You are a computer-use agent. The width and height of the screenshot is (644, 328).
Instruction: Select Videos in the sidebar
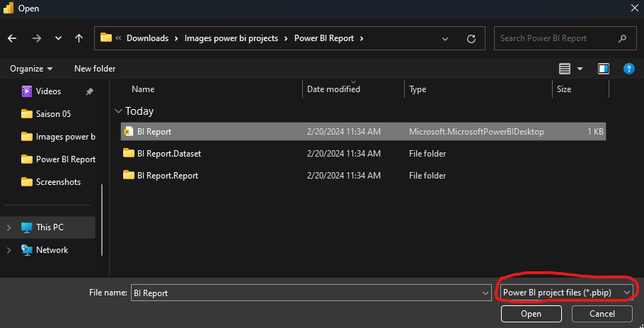click(x=48, y=91)
